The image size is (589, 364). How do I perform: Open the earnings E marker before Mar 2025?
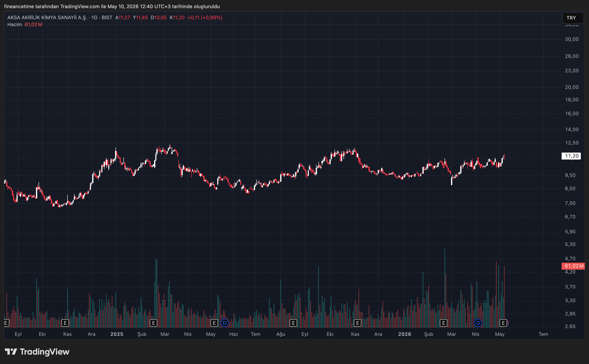click(x=153, y=323)
